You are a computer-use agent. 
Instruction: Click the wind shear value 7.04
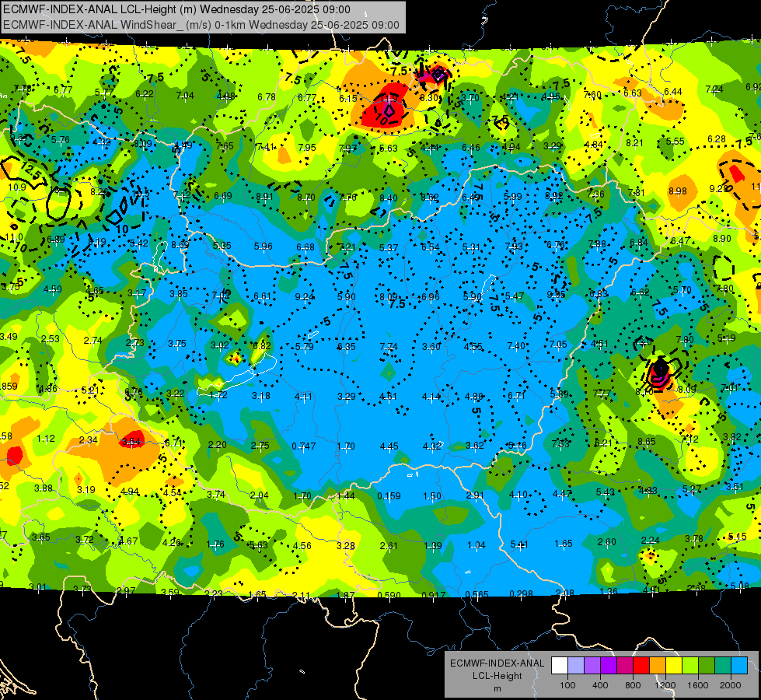pyautogui.click(x=185, y=96)
